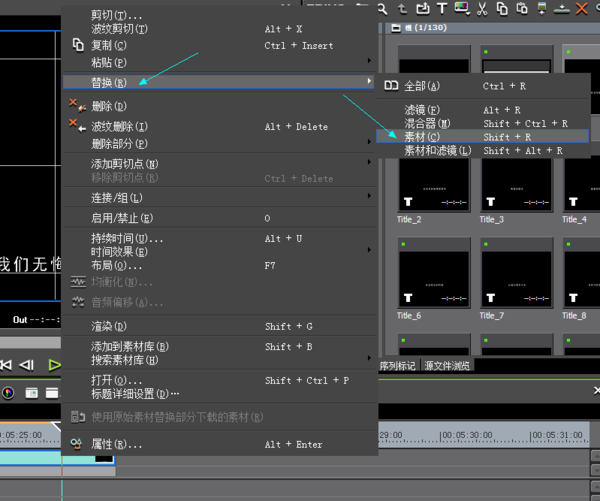Viewport: 600px width, 501px height.
Task: Start playback with the green play button
Action: pyautogui.click(x=54, y=365)
